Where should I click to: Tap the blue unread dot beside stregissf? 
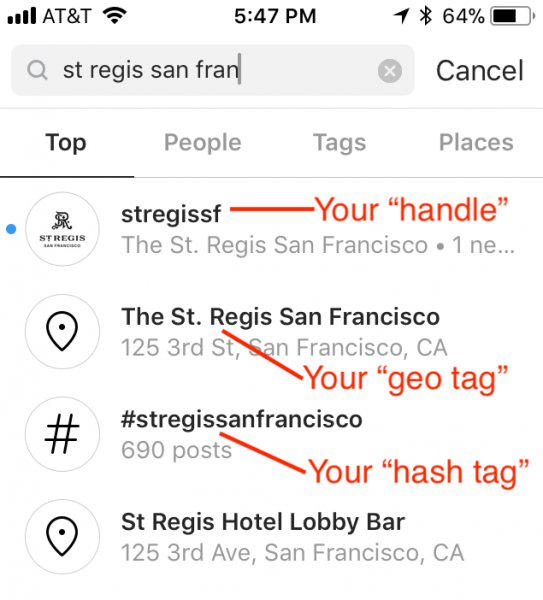[11, 229]
